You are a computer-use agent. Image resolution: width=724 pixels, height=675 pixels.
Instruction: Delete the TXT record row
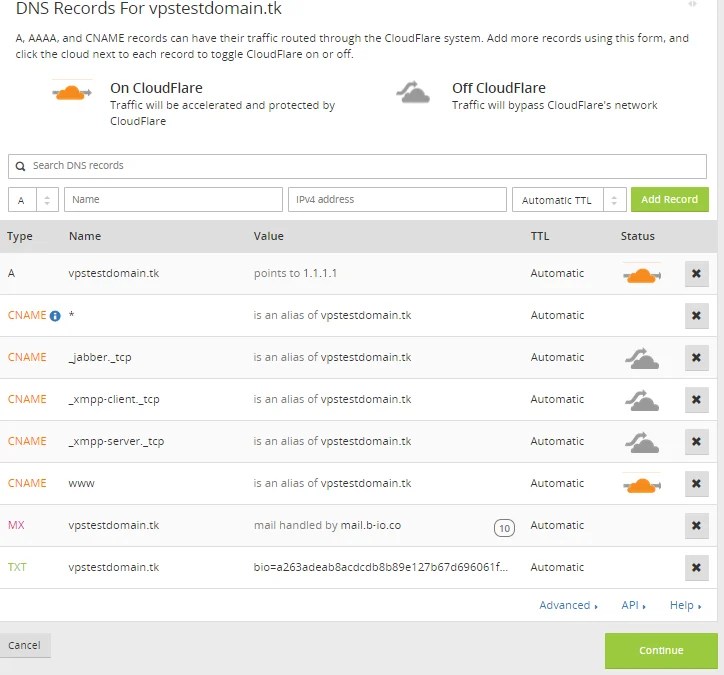[x=697, y=568]
